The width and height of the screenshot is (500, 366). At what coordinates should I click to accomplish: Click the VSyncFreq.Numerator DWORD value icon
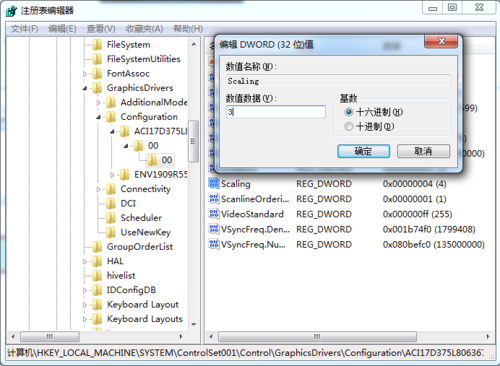pyautogui.click(x=214, y=244)
